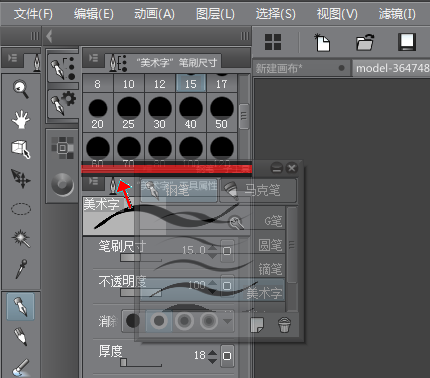Click the 笔刷尺寸 slider bar
Screen dimensions: 430x378
coord(141,258)
